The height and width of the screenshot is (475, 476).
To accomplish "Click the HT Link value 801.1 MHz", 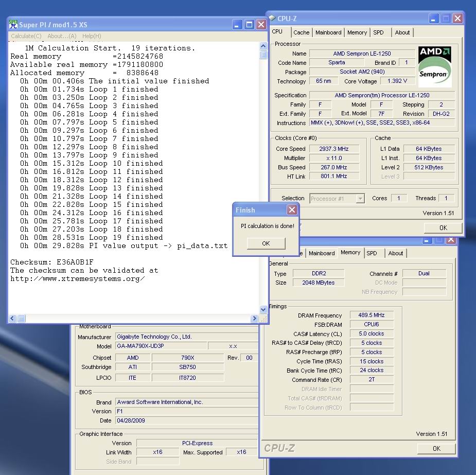I will 334,176.
